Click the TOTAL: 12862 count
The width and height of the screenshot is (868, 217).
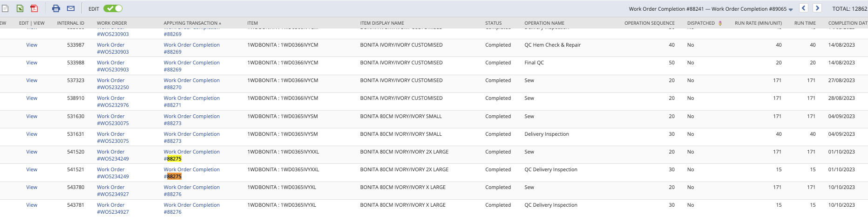pyautogui.click(x=849, y=9)
